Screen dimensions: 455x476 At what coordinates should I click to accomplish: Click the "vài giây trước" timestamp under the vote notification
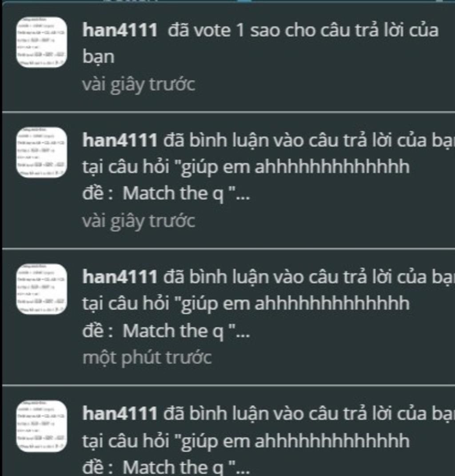139,85
